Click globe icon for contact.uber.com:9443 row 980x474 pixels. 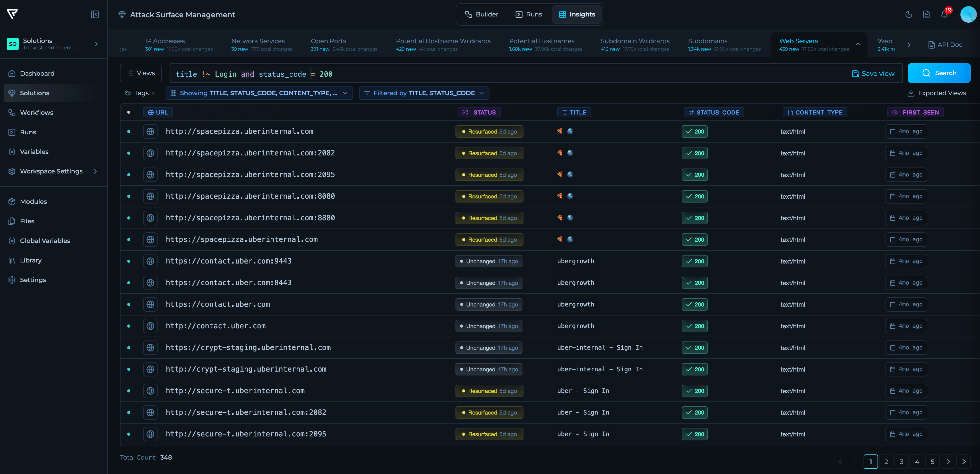tap(150, 261)
